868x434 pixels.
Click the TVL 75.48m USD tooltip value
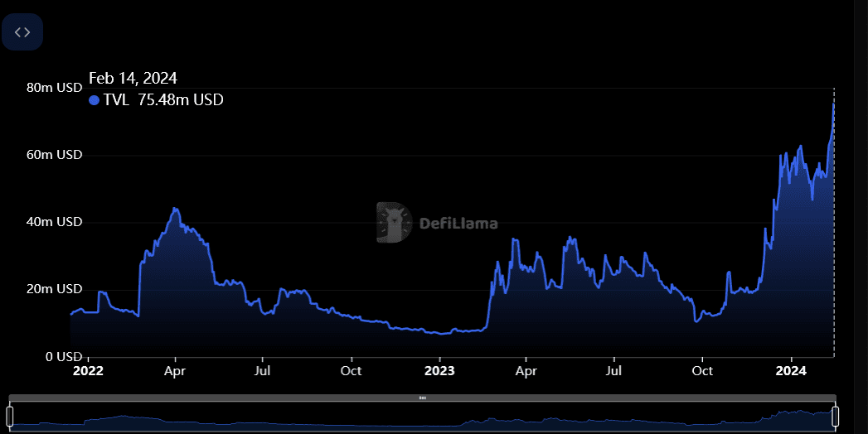pyautogui.click(x=162, y=100)
